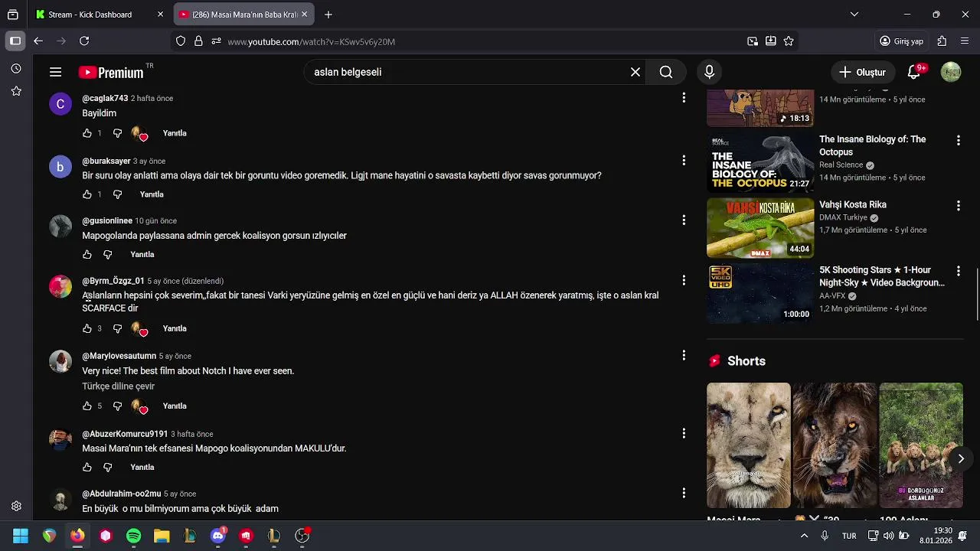980x551 pixels.
Task: Like the comment by @caglak743
Action: coord(87,133)
